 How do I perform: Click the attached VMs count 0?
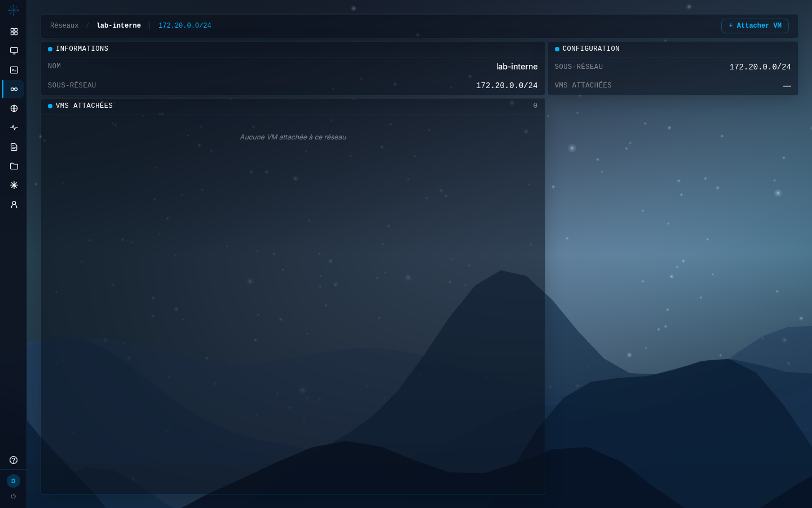(535, 106)
